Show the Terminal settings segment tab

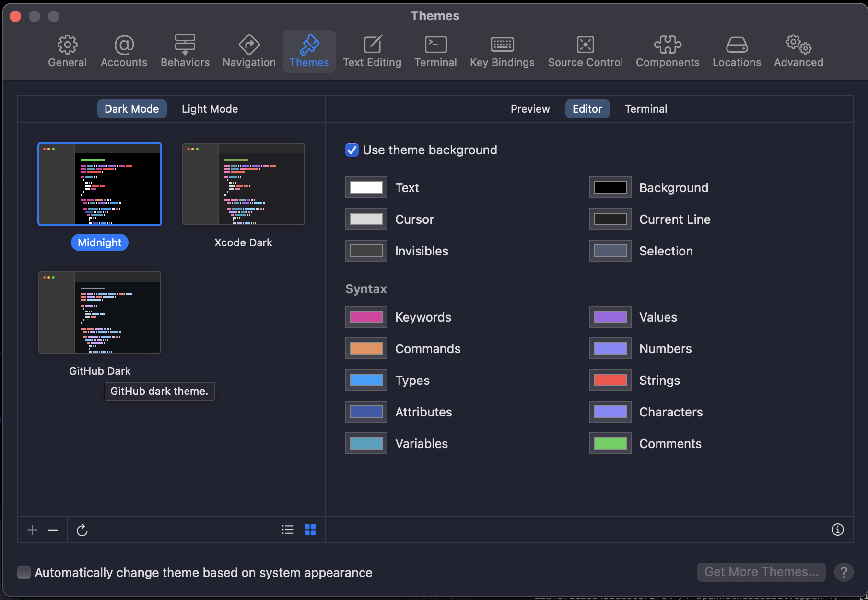[645, 109]
